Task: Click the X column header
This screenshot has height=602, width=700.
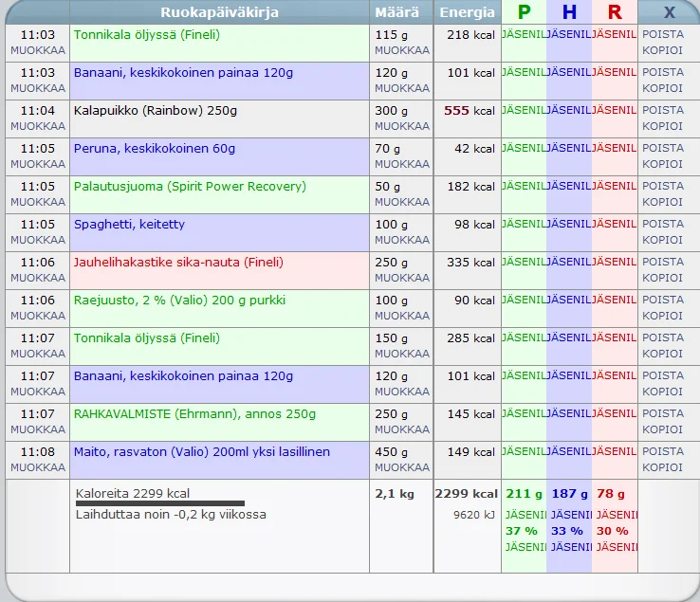Action: coord(669,12)
